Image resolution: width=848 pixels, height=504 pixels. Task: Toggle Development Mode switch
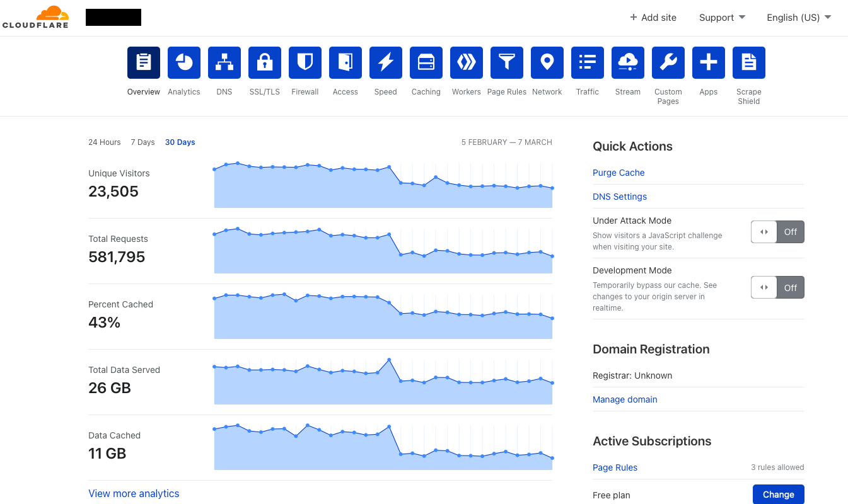tap(777, 288)
